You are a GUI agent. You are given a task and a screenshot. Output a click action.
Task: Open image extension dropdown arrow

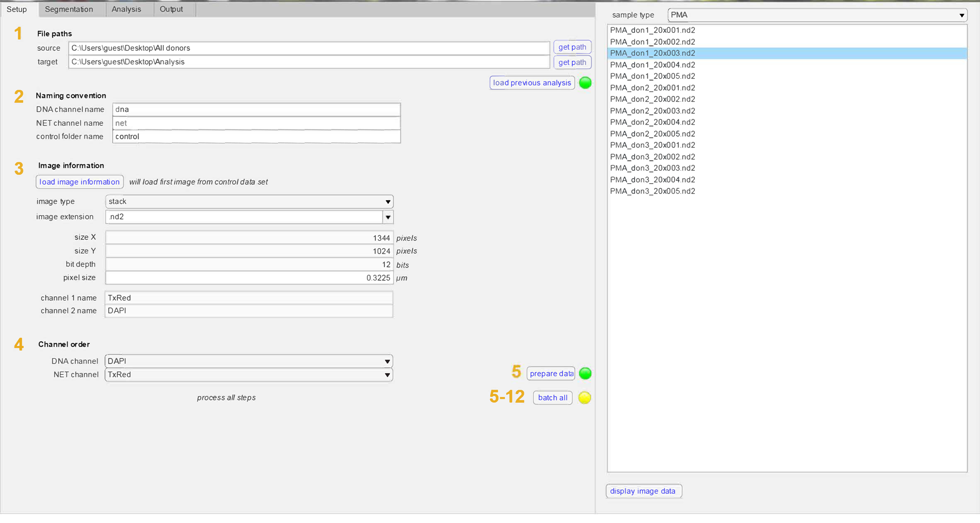388,217
